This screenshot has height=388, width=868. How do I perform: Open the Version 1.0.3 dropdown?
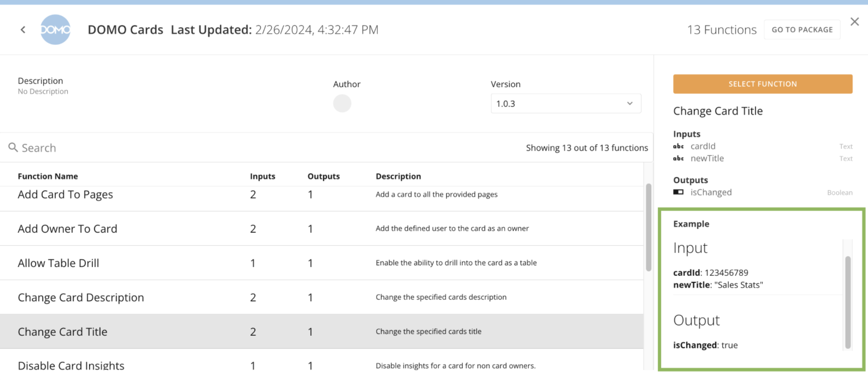(x=566, y=104)
